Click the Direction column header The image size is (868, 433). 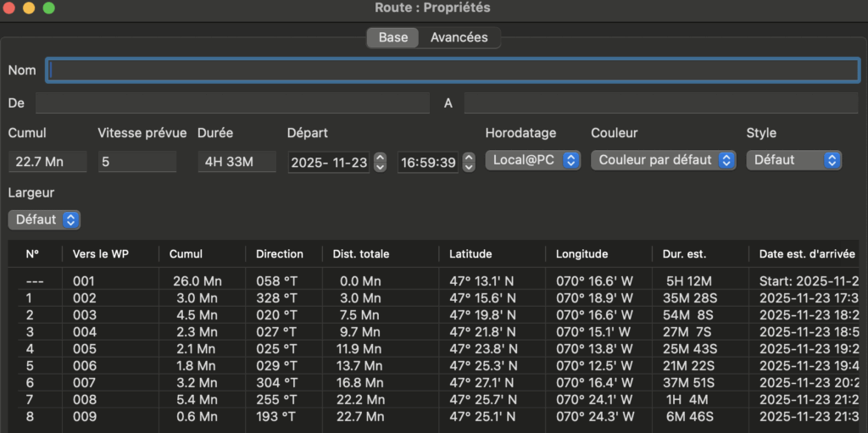pyautogui.click(x=280, y=254)
